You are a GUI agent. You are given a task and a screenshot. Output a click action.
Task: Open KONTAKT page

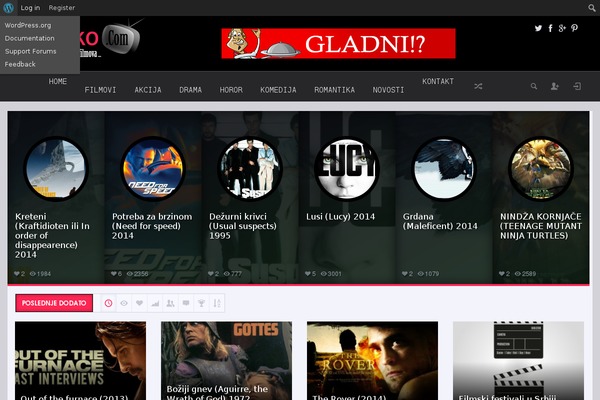tap(438, 81)
